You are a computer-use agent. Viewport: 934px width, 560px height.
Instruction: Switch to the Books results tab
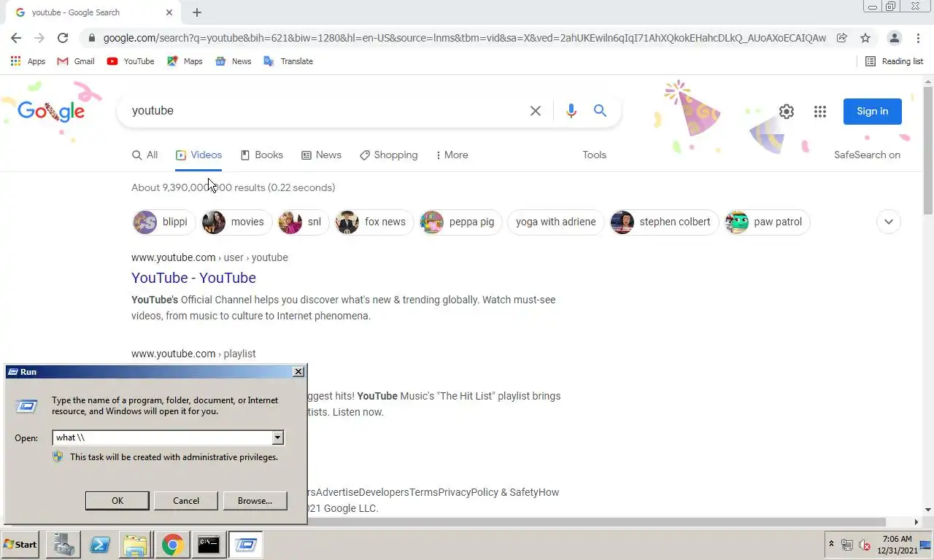pos(261,155)
